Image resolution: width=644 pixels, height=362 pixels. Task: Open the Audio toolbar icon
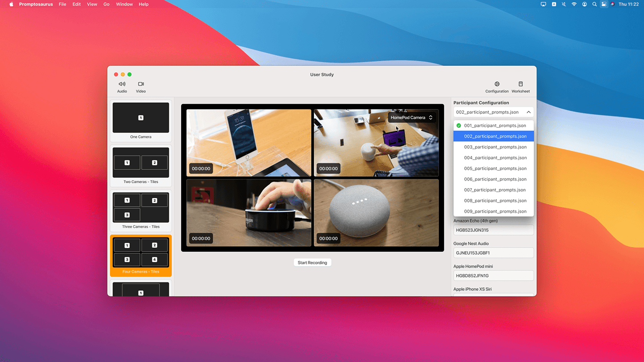tap(122, 87)
